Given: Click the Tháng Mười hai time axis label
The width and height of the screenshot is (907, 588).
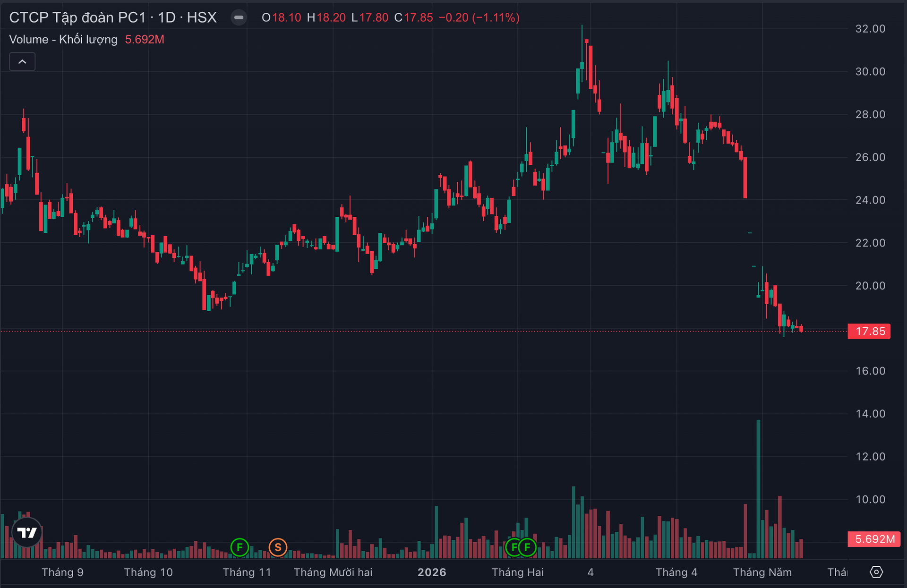Looking at the screenshot, I should (x=333, y=572).
